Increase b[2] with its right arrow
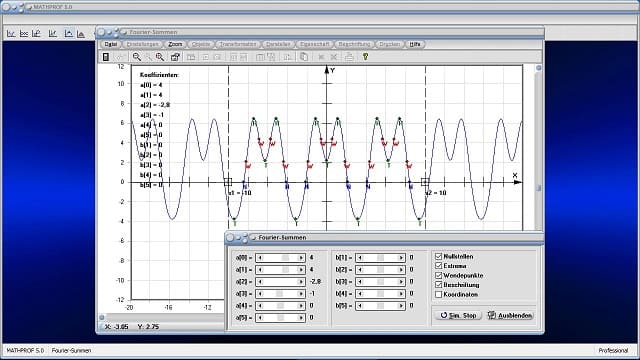Image resolution: width=640 pixels, height=360 pixels. click(x=401, y=270)
